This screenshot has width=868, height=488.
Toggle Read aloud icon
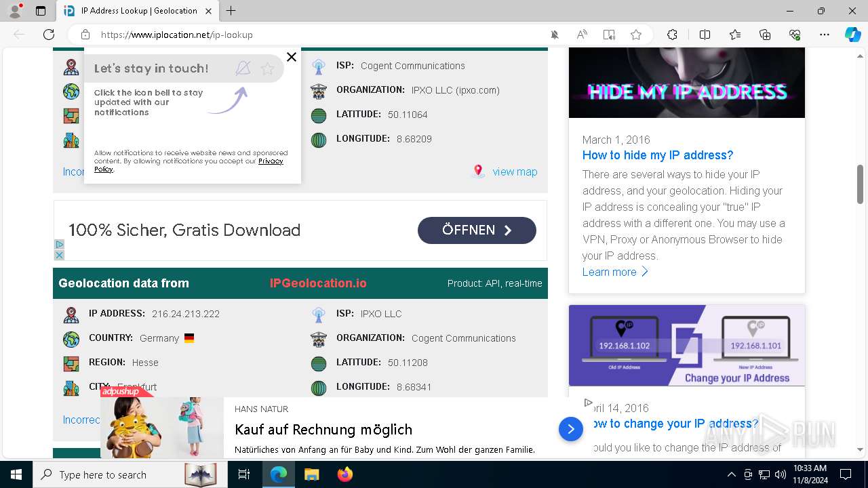(x=582, y=35)
